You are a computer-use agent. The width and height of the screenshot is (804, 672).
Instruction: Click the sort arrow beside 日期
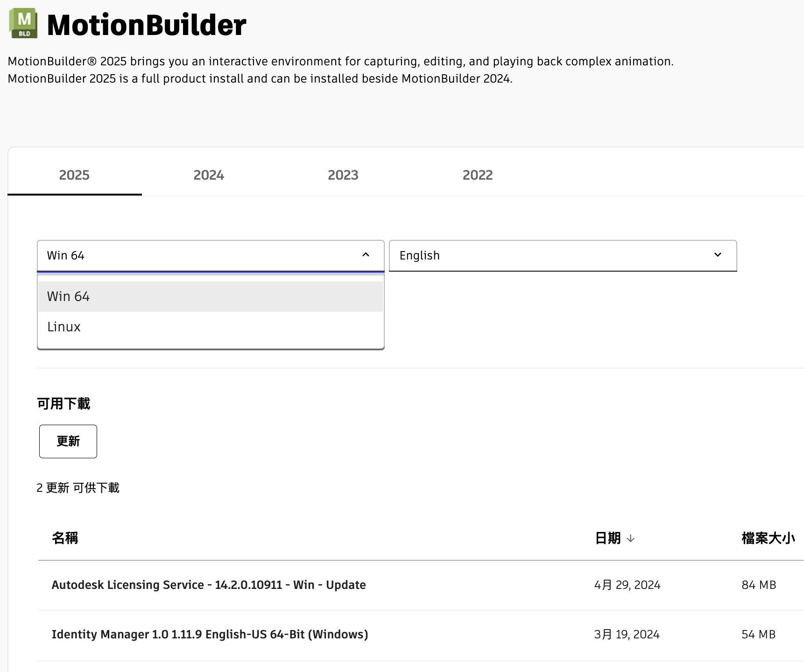click(x=630, y=539)
